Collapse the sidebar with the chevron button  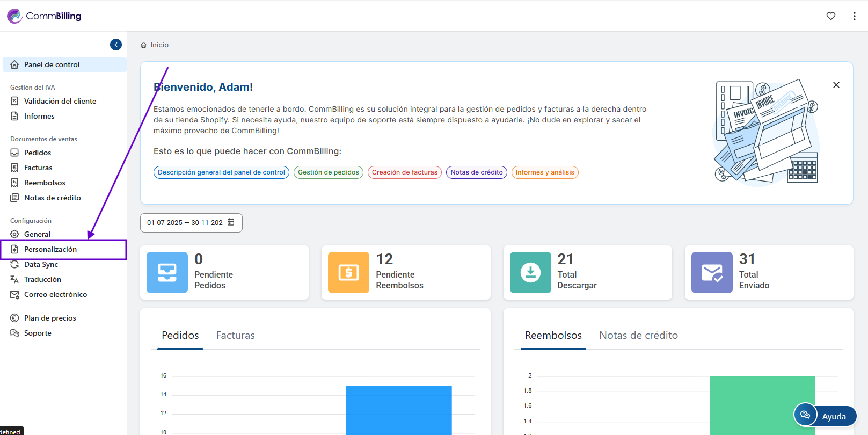[116, 45]
